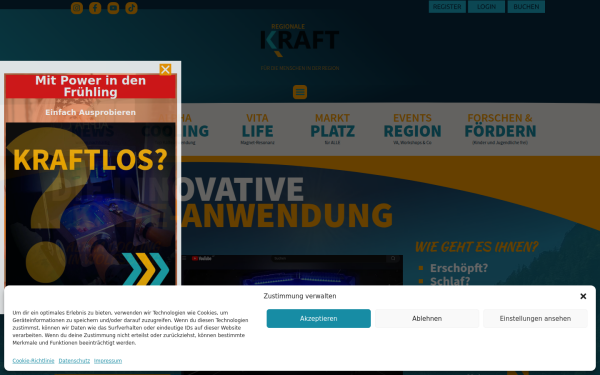
Task: Click the 'WIE GEHT ES IHNEN?' heading
Action: (x=476, y=247)
